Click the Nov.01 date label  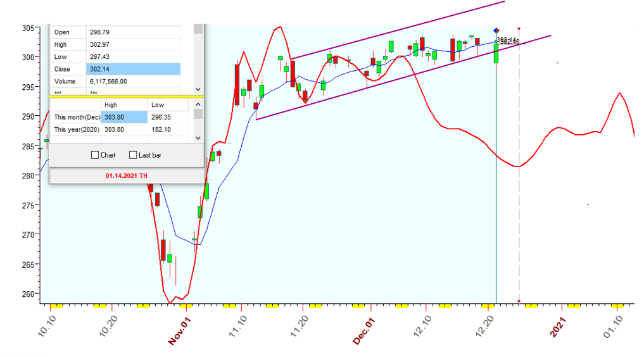tap(179, 331)
